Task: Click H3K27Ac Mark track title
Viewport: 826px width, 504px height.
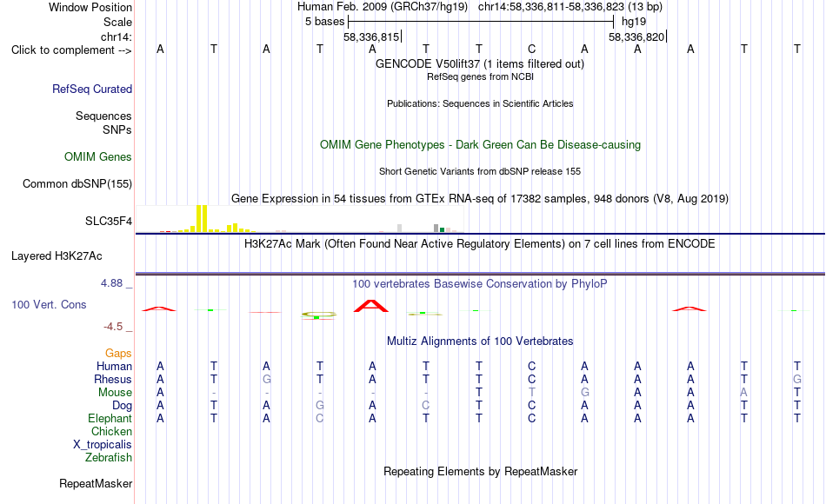Action: coord(479,244)
